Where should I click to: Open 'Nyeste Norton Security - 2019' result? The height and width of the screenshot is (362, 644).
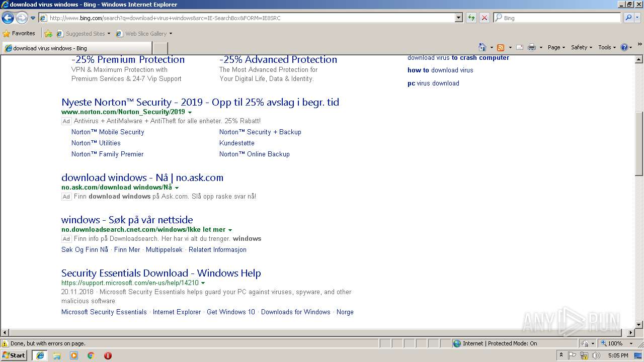200,102
